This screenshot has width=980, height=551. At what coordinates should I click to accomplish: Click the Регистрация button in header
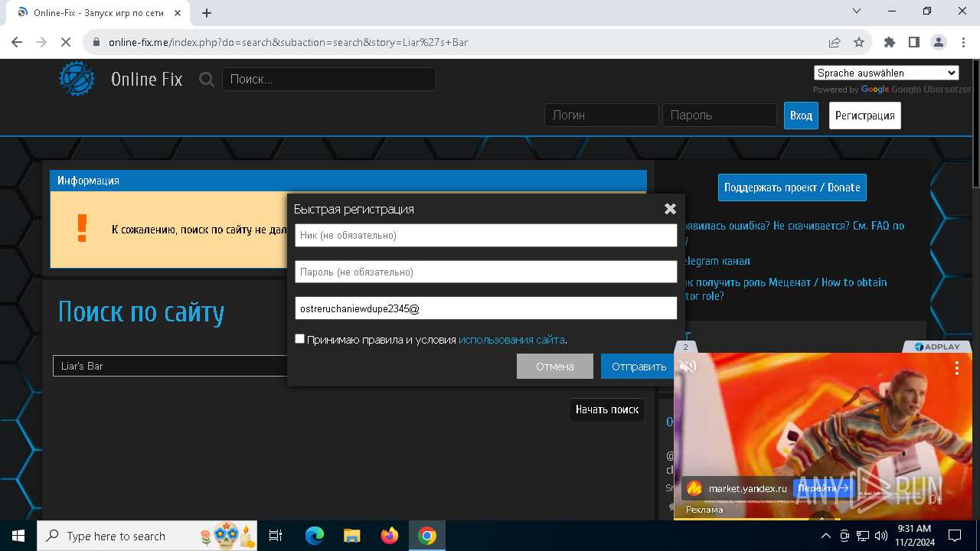(865, 116)
